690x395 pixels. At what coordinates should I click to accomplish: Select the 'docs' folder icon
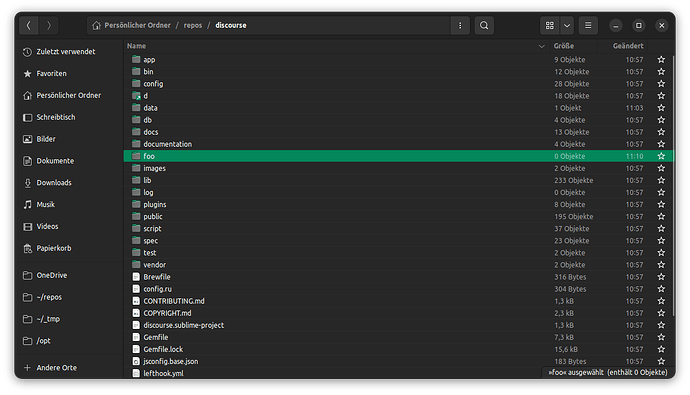[x=136, y=132]
